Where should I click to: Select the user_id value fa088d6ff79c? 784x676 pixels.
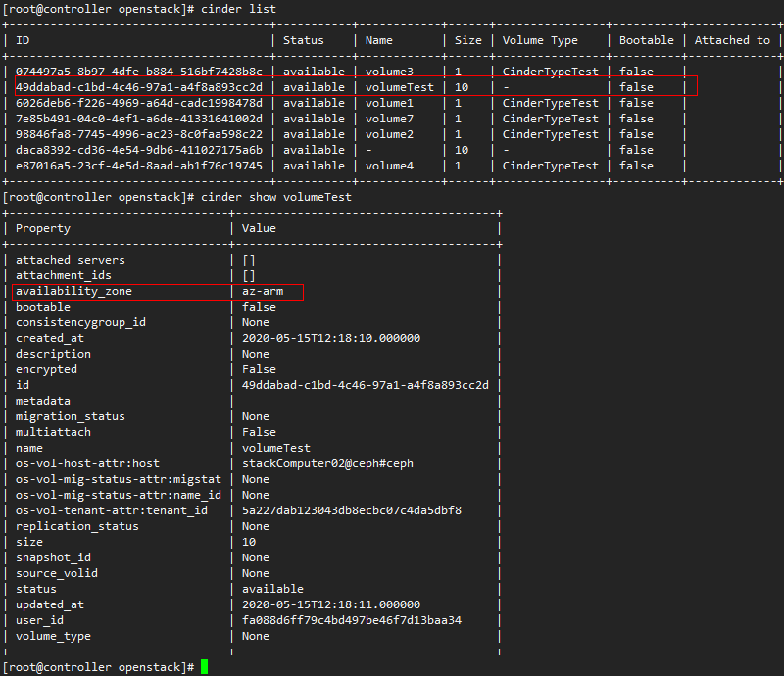[352, 620]
